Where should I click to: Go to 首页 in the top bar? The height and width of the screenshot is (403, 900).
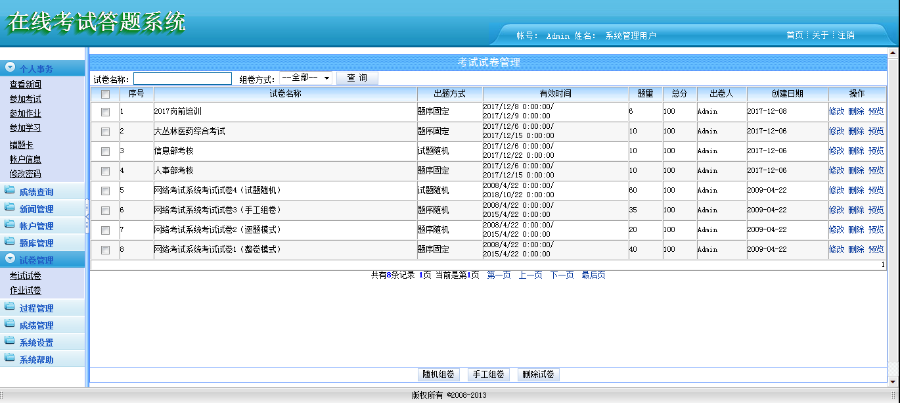coord(795,35)
